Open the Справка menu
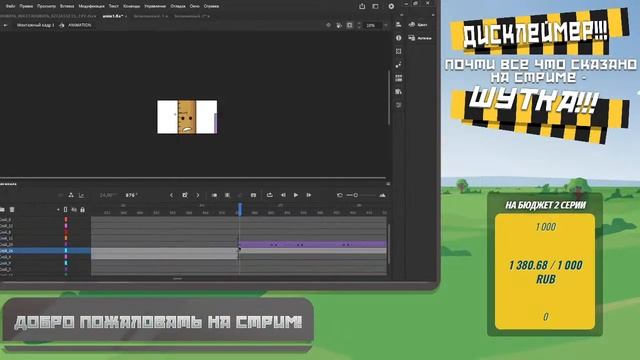Screen dimensions: 640x360 (211, 6)
